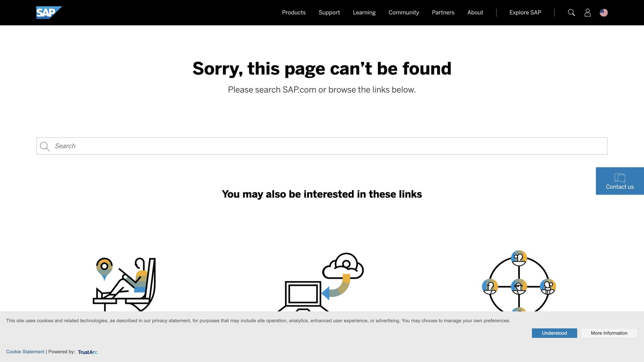This screenshot has height=362, width=644.
Task: Open the Community menu item
Action: tap(404, 13)
